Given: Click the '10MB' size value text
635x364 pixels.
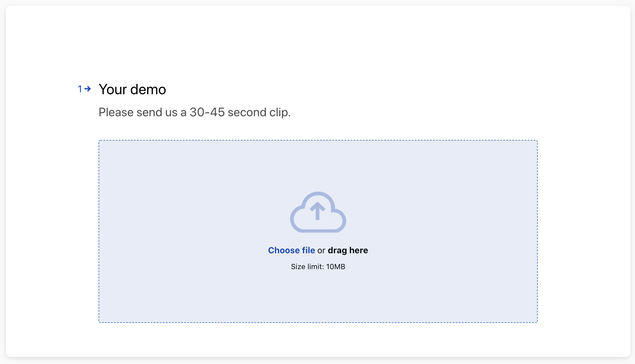Looking at the screenshot, I should pyautogui.click(x=336, y=267).
